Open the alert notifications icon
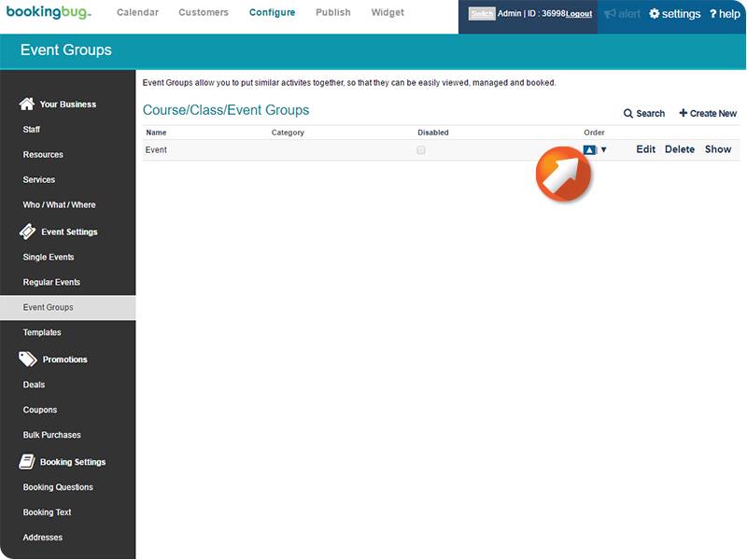The width and height of the screenshot is (747, 560). 610,13
